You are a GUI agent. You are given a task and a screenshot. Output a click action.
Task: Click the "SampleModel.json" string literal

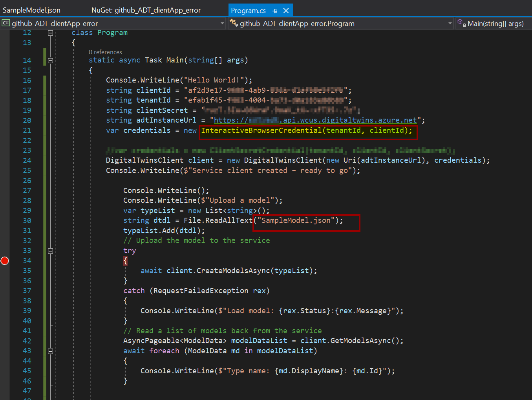pyautogui.click(x=296, y=220)
